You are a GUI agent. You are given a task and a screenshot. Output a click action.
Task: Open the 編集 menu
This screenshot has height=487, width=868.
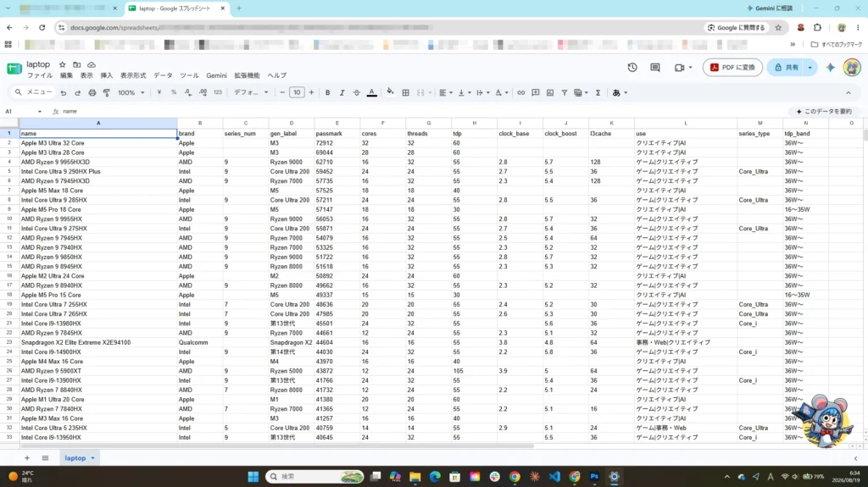tap(66, 76)
